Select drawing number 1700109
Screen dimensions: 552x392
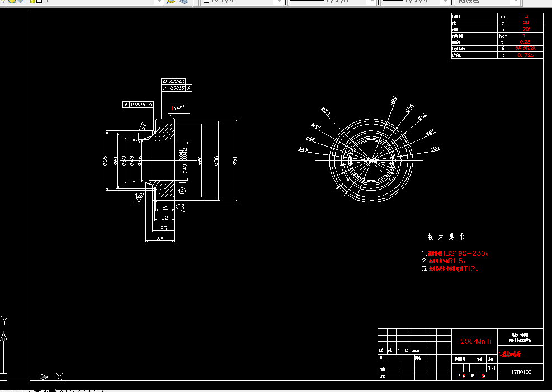521,372
